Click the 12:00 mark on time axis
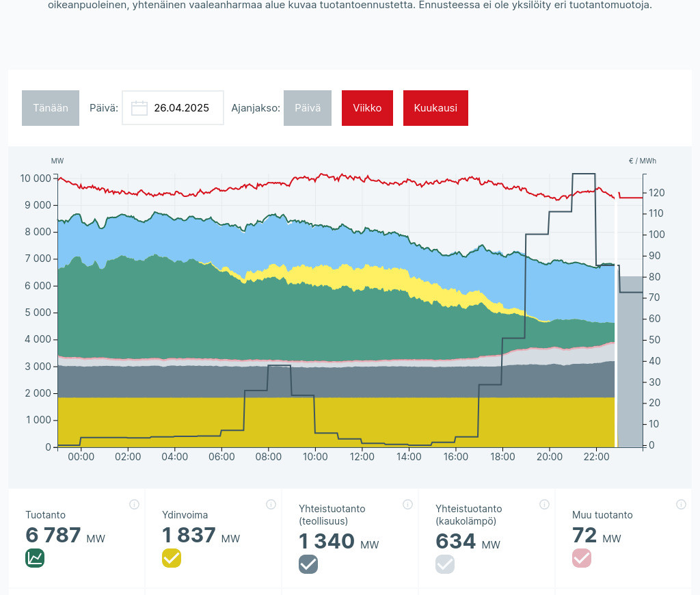Viewport: 700px width, 595px height. 362,457
